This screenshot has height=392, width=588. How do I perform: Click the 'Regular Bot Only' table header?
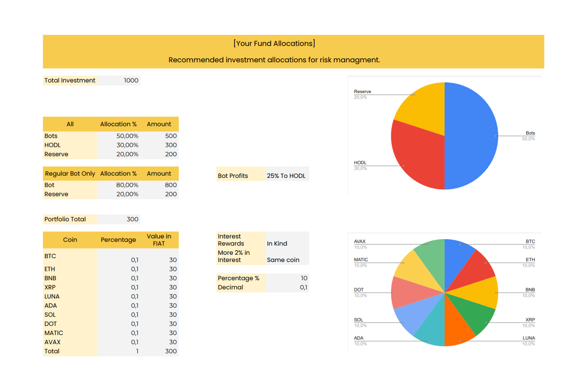click(x=70, y=173)
